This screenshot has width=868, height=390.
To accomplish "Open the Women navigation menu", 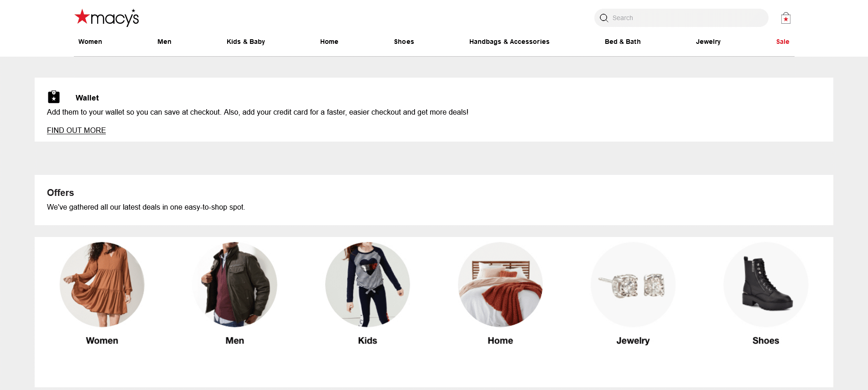I will [90, 42].
